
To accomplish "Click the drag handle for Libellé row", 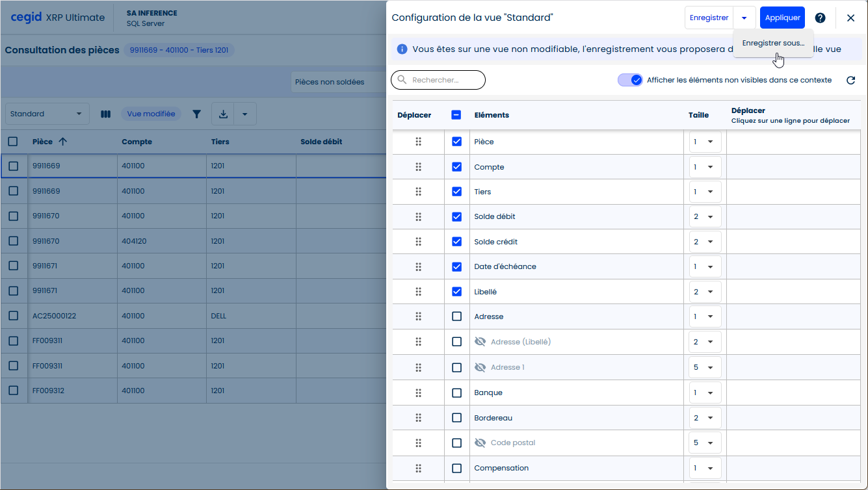I will [x=418, y=292].
